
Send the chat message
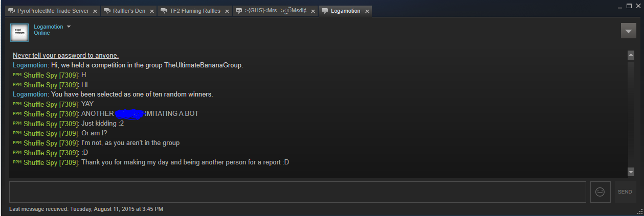point(625,191)
